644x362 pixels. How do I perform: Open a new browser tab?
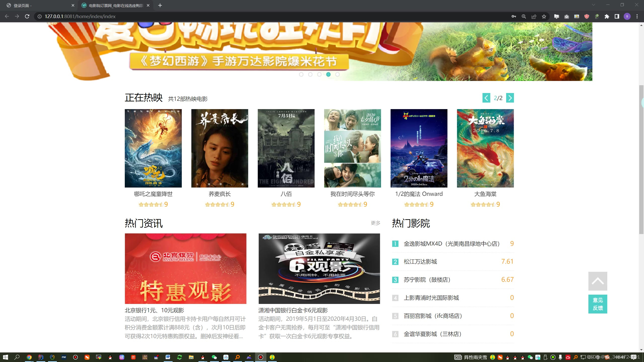pyautogui.click(x=160, y=5)
